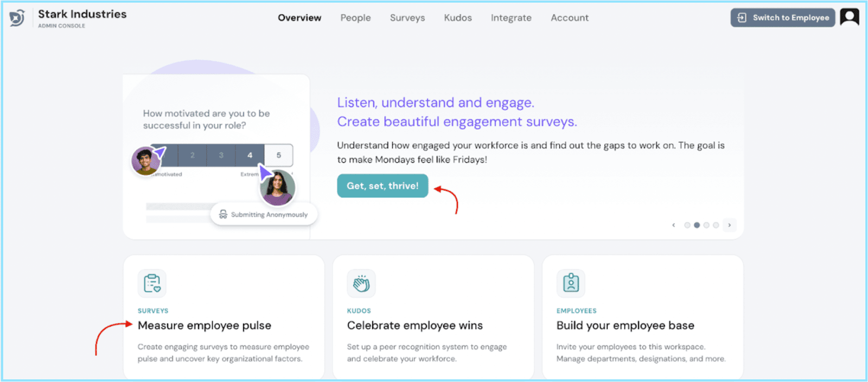Click the female user avatar on survey
Image resolution: width=868 pixels, height=382 pixels.
click(277, 188)
